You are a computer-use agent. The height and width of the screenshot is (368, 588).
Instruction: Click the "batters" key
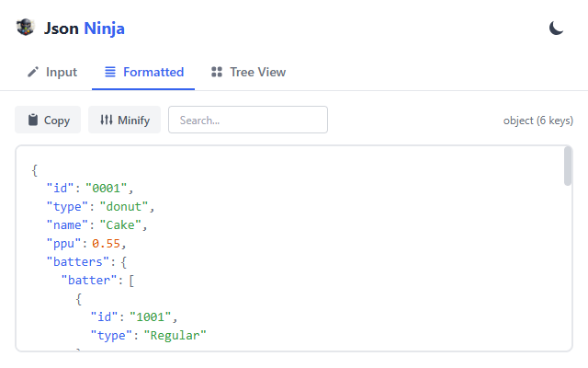78,261
